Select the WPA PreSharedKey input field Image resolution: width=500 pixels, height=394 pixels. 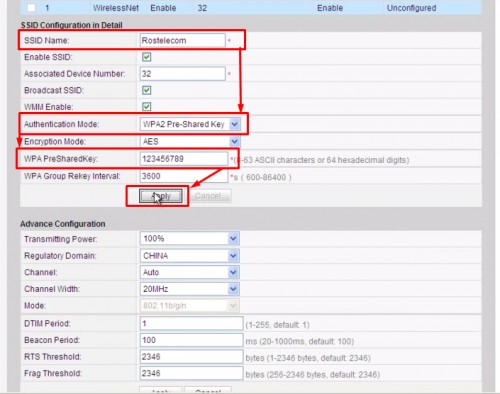tap(184, 159)
